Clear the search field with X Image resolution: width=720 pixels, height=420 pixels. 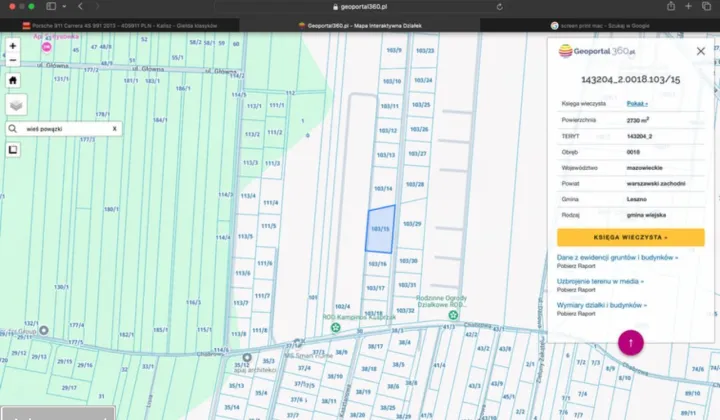[x=114, y=129]
